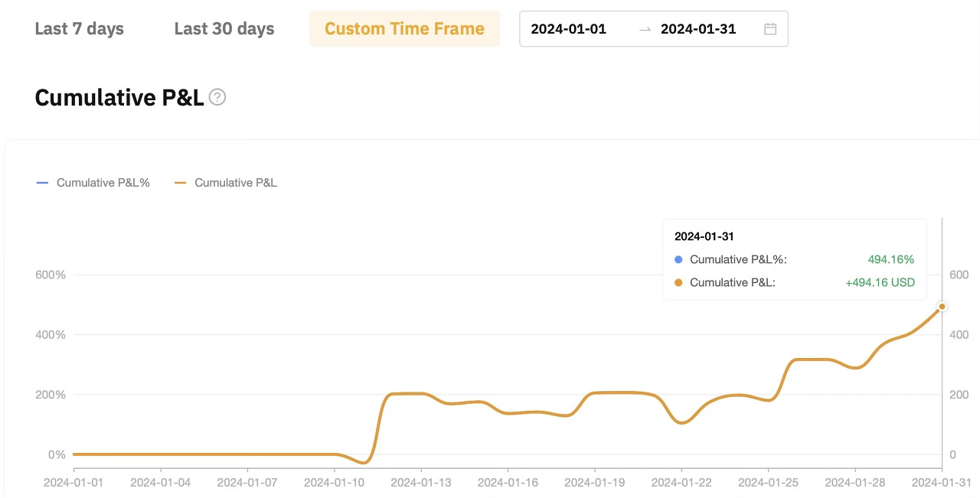Click the 2024-01-22 label on the x-axis
This screenshot has height=498, width=980.
pos(681,483)
